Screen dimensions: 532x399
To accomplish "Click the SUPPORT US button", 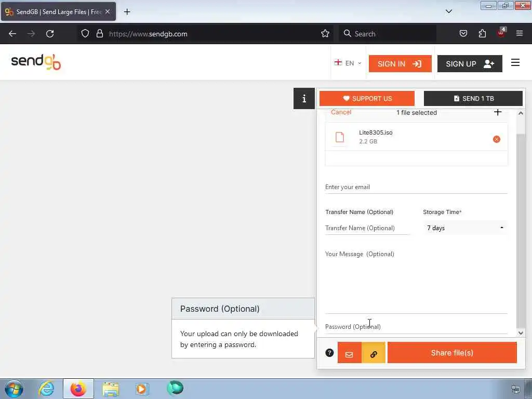I will click(x=367, y=98).
